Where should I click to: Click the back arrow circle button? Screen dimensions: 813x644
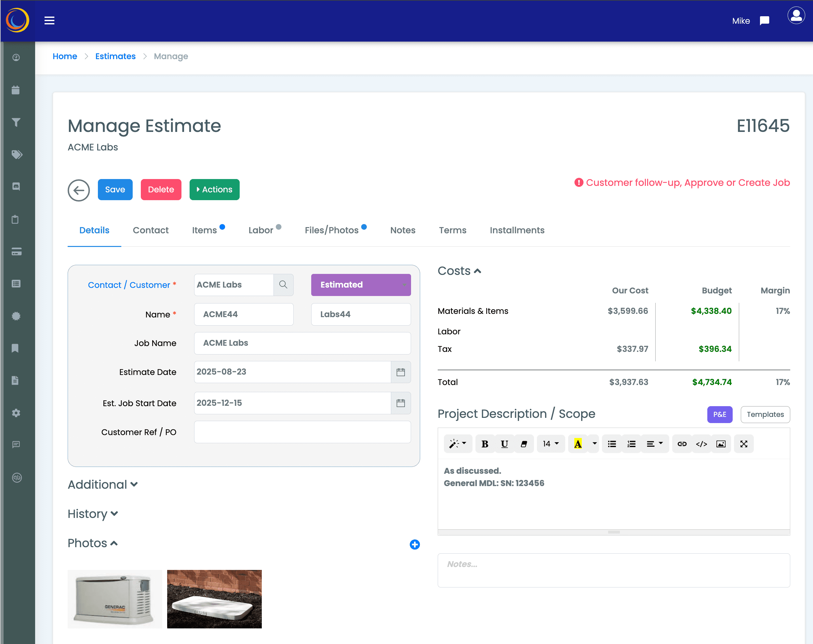(78, 190)
